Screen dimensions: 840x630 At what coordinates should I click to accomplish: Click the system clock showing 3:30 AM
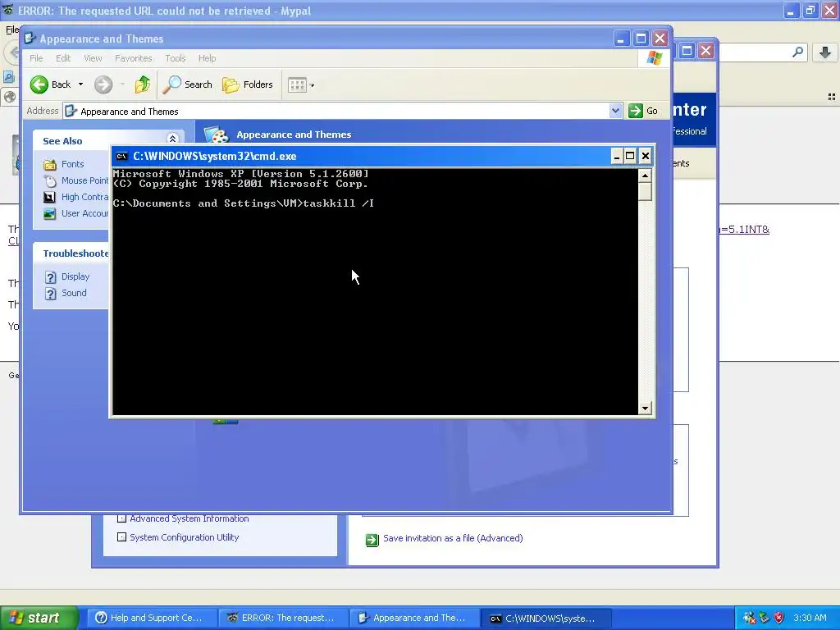click(810, 618)
